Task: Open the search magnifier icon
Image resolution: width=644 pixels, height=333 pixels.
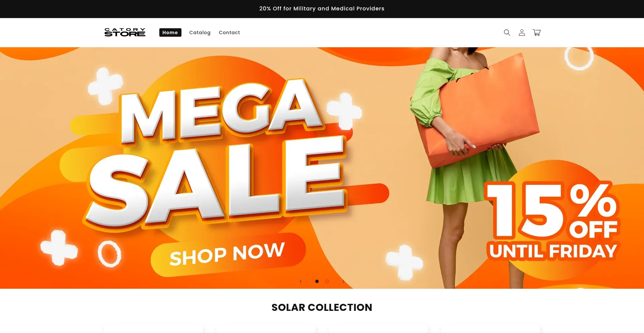Action: (507, 33)
